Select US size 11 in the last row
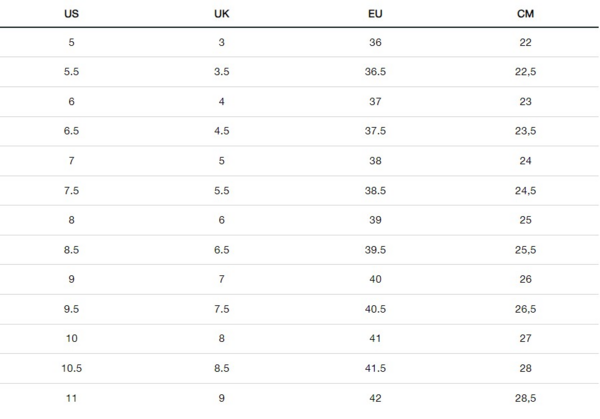This screenshot has width=600, height=419. (x=72, y=398)
